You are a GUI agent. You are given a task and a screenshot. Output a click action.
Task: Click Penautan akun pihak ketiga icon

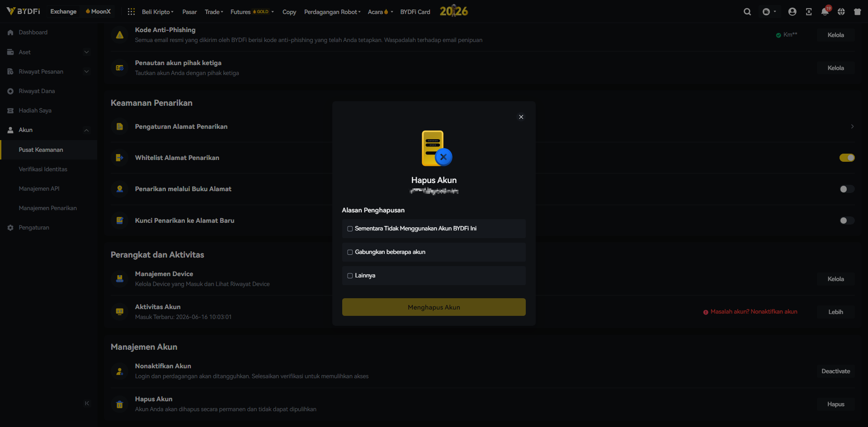(120, 68)
